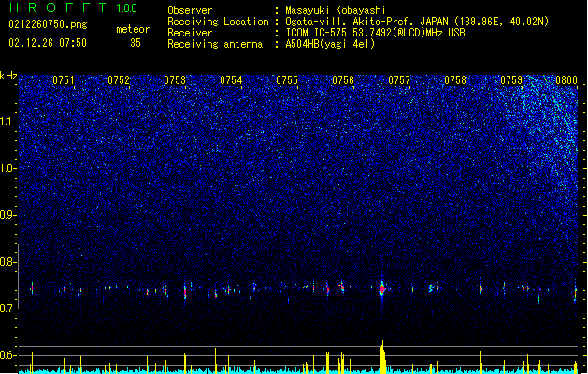Click the 0756 time marker
The height and width of the screenshot is (374, 588).
[343, 80]
